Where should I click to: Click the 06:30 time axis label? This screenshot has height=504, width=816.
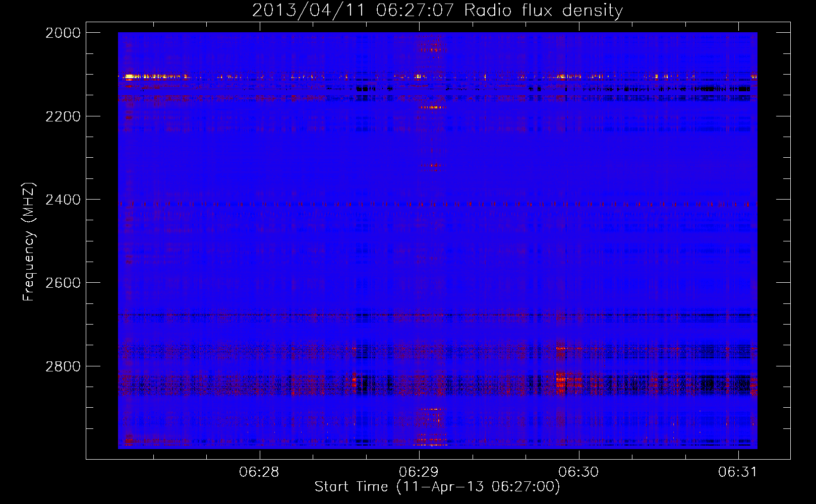click(x=578, y=472)
